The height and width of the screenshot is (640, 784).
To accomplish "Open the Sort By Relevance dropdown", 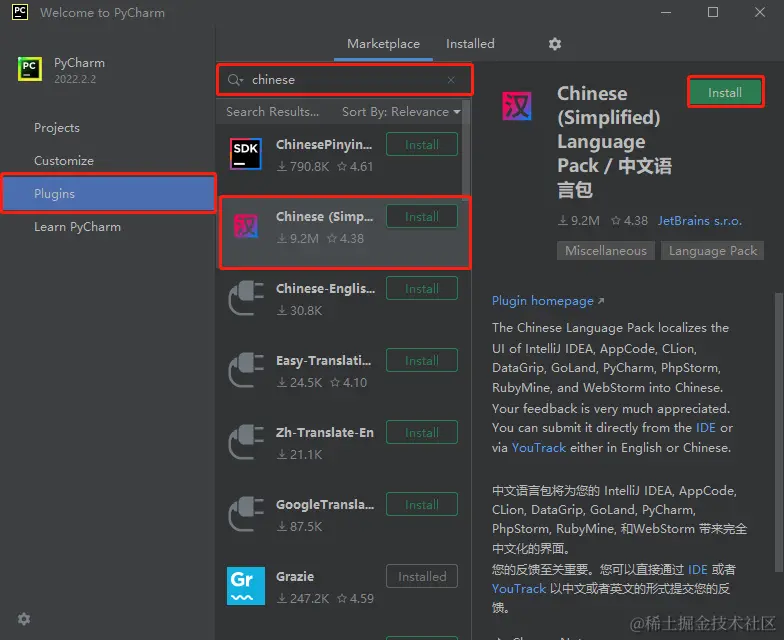I will (401, 112).
